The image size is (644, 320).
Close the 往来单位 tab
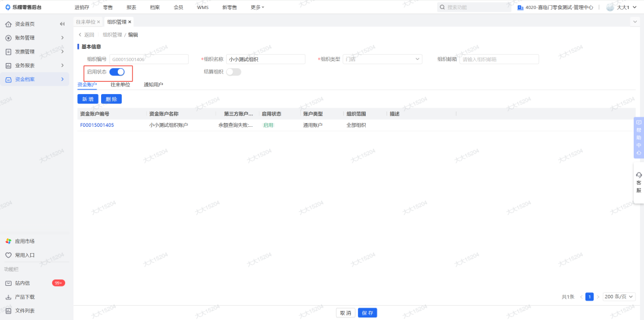pyautogui.click(x=99, y=22)
